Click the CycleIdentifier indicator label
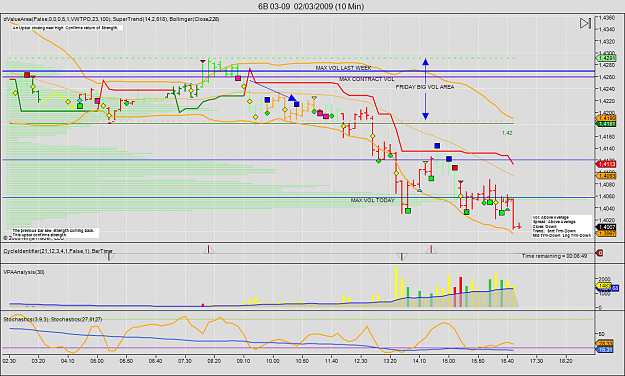The height and width of the screenshot is (376, 625). tap(58, 251)
